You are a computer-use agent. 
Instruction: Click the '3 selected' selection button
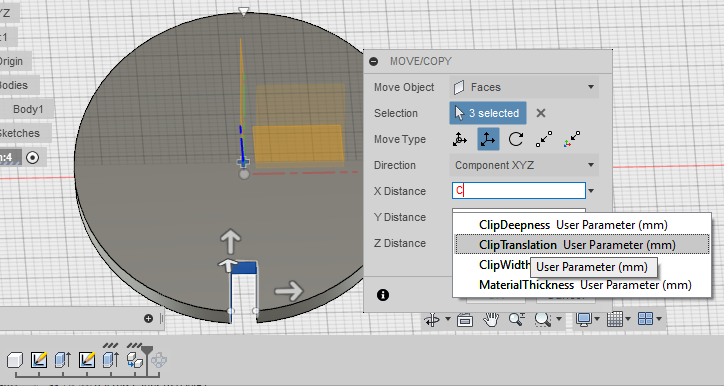488,113
